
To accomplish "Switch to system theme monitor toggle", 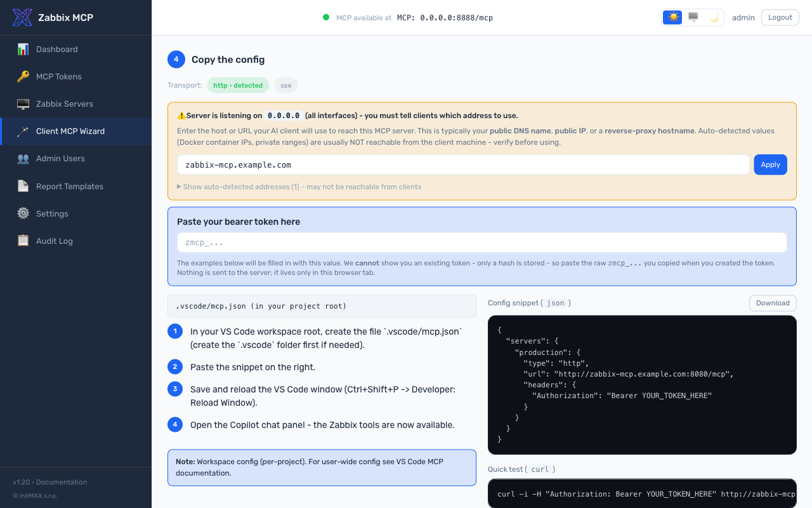I will point(693,17).
